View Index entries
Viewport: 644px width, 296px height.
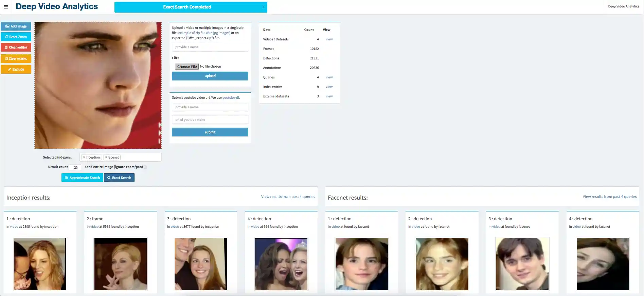tap(329, 87)
